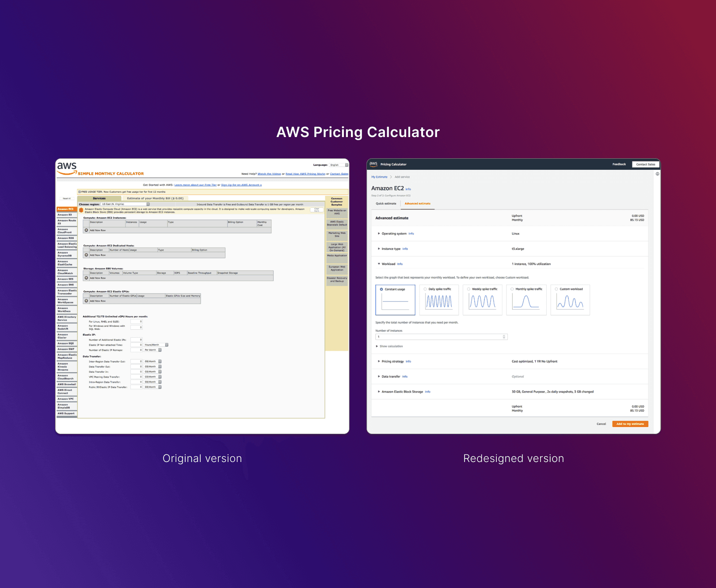
Task: Open unit dropdown for Inter-Region Data Transfer Out
Action: pyautogui.click(x=152, y=362)
